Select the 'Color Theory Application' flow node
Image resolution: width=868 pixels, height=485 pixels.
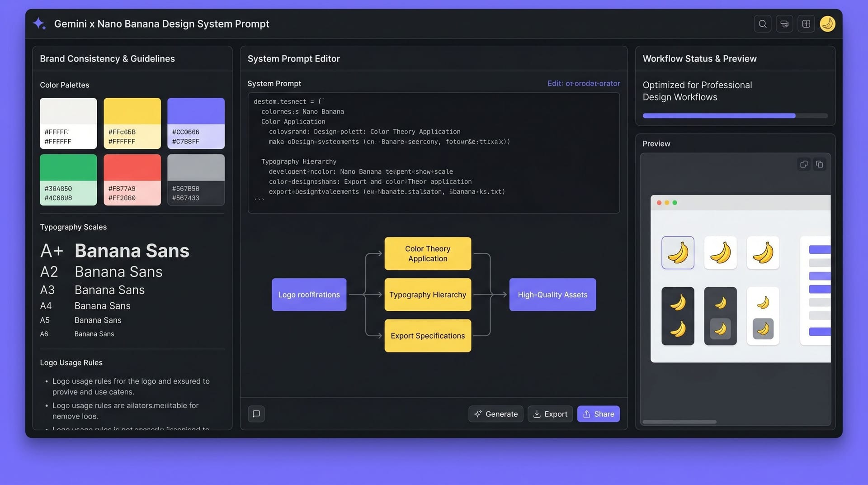click(428, 254)
